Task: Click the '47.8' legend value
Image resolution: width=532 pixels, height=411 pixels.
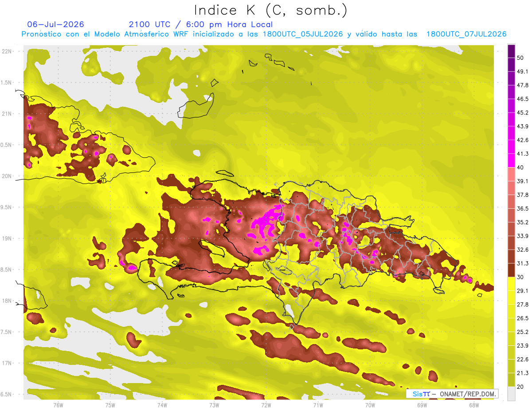Action: tap(523, 85)
